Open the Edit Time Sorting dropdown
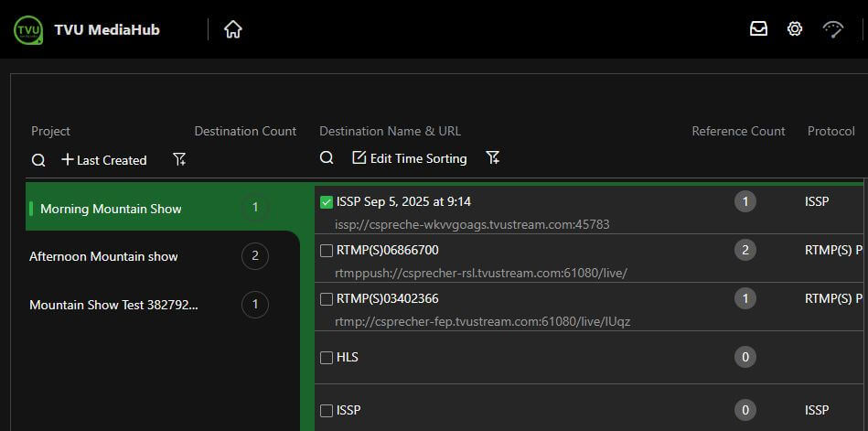Image resolution: width=868 pixels, height=431 pixels. (x=410, y=158)
